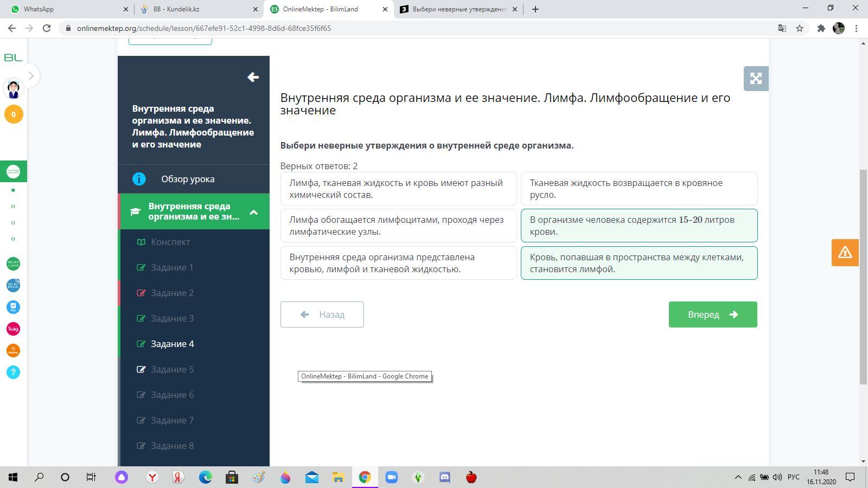Open Microsoft Edge from the taskbar
The height and width of the screenshot is (488, 868).
(x=205, y=477)
